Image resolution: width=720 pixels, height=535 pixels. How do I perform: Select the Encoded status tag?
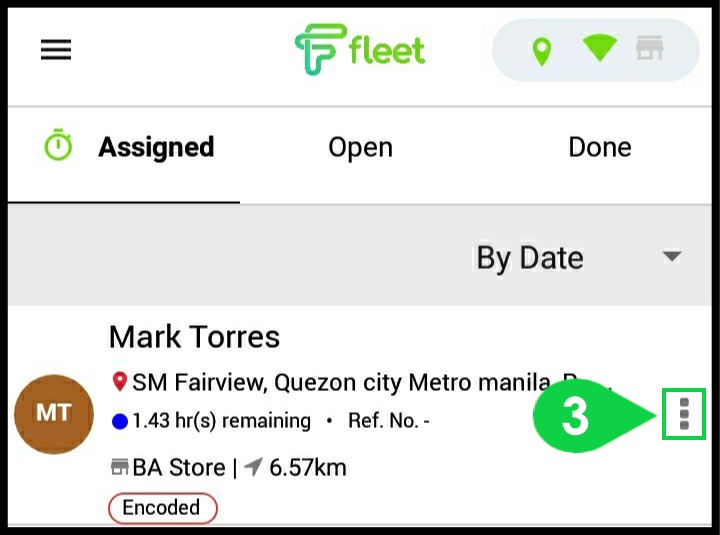point(163,508)
